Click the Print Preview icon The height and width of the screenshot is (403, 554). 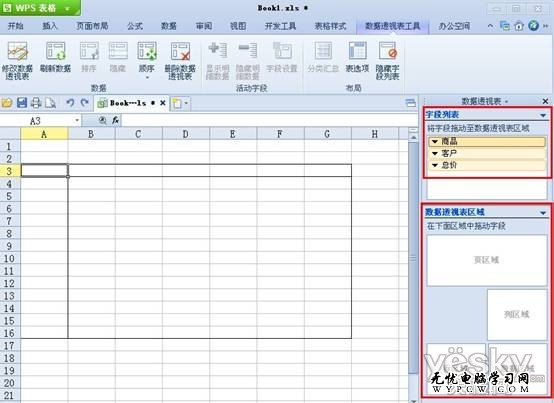point(51,103)
